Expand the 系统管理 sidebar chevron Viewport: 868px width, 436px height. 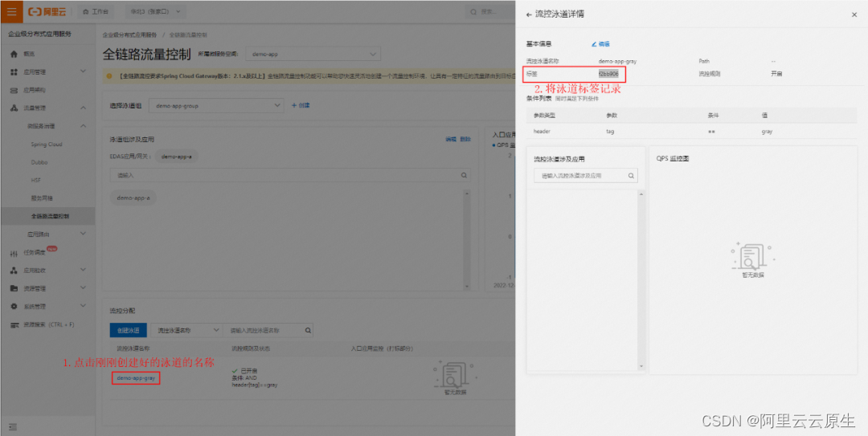click(83, 305)
